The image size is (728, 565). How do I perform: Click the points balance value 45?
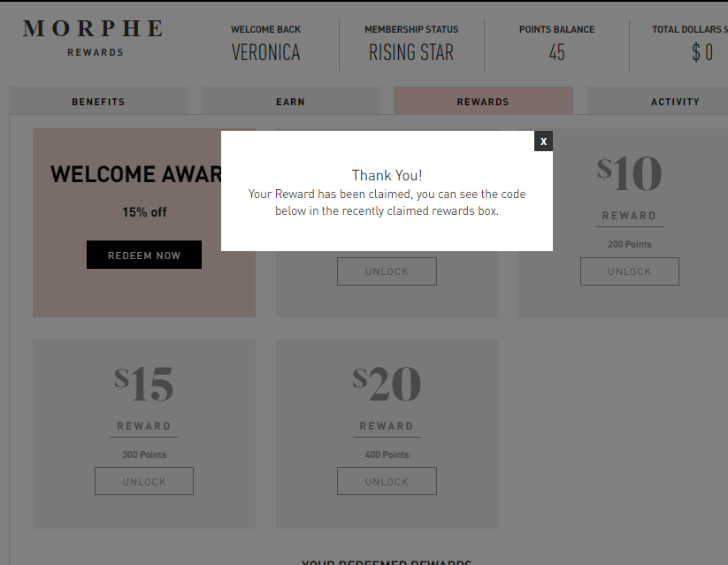tap(556, 52)
